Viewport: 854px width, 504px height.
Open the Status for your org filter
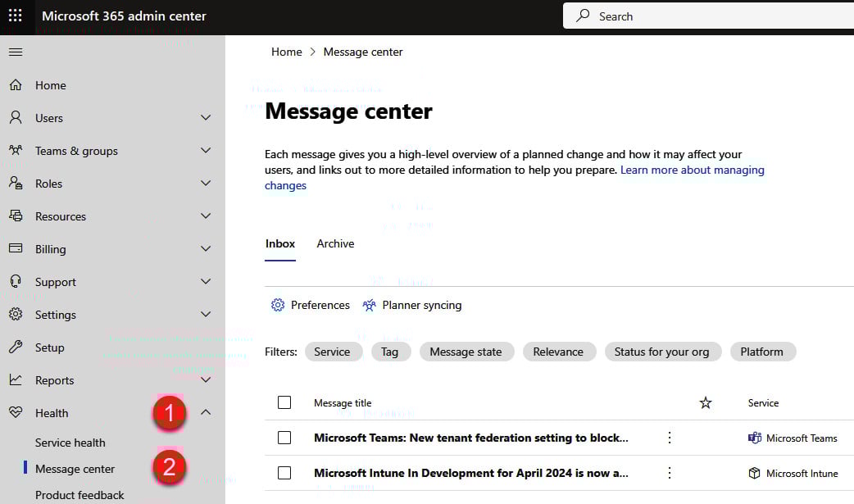[661, 352]
